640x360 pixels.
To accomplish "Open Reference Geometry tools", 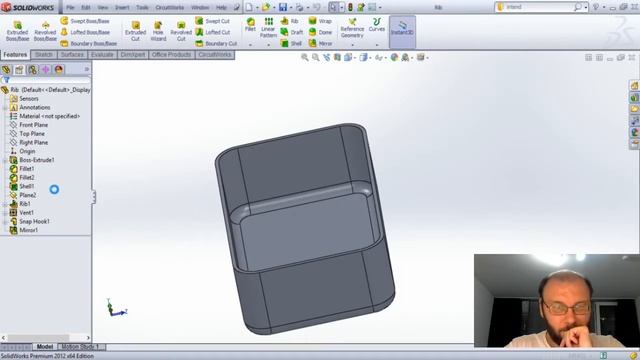I will click(x=352, y=27).
